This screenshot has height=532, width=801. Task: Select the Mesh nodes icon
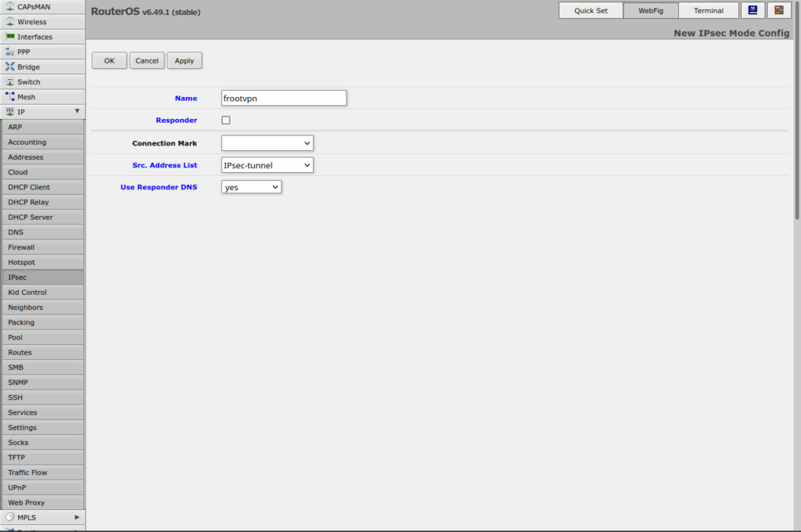coord(10,97)
